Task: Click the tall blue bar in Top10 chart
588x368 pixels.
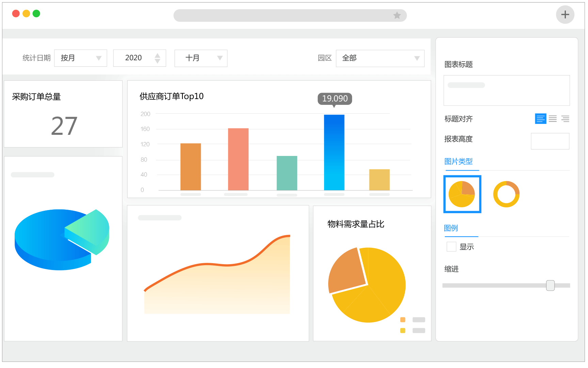Action: 334,153
